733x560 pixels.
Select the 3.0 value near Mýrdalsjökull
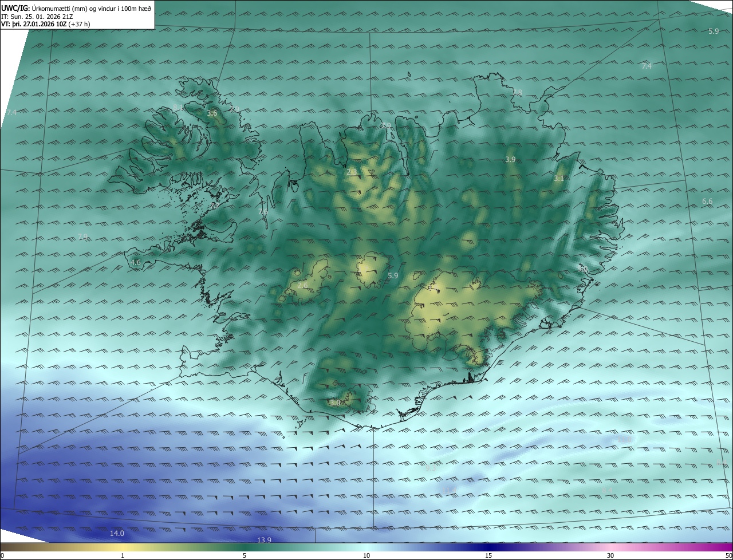pyautogui.click(x=335, y=403)
